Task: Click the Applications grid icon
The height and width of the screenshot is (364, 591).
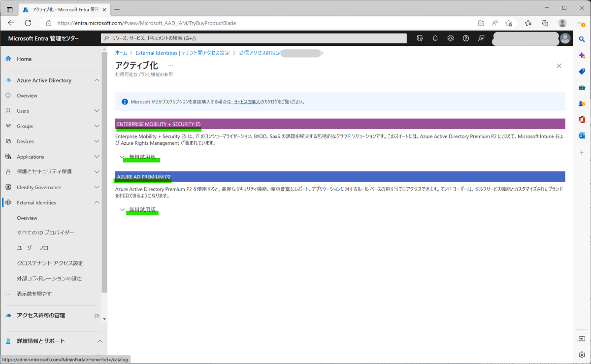Action: [8, 157]
